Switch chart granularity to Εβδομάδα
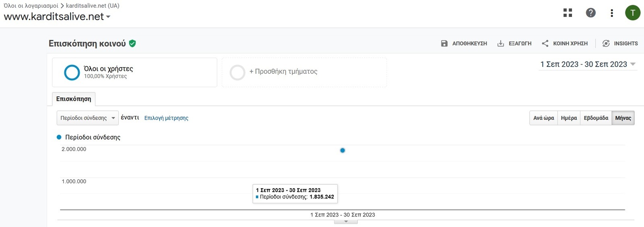This screenshot has width=644, height=227. pos(596,118)
